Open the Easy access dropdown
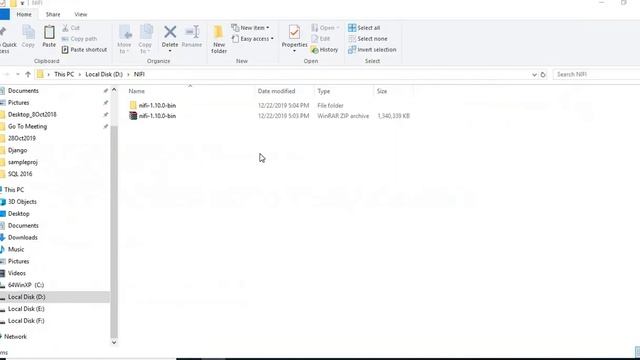 (x=252, y=39)
